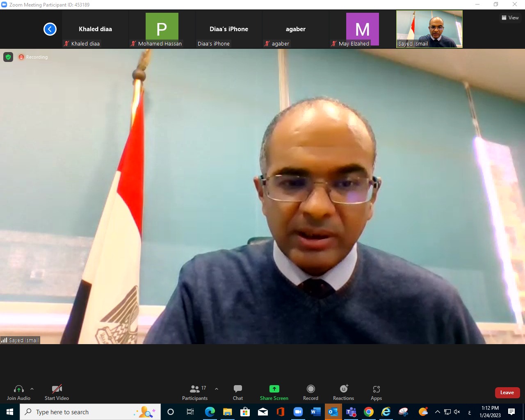Click the Share Screen icon

click(274, 389)
